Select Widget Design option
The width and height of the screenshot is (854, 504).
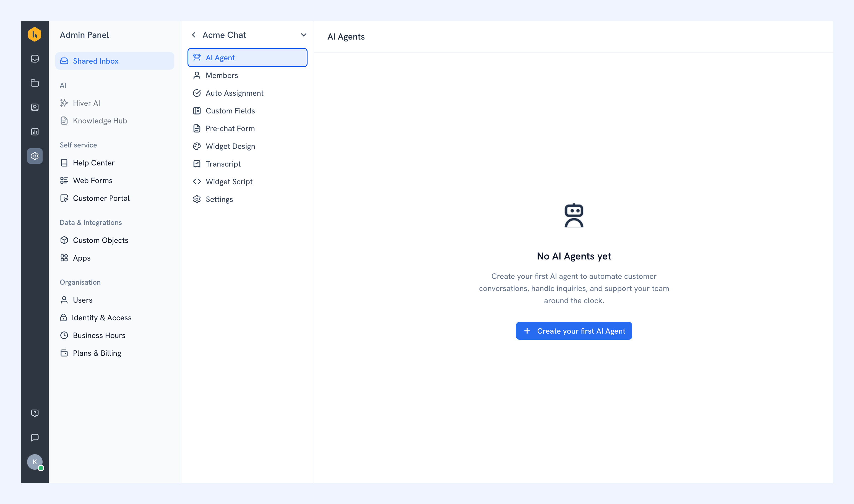(248, 146)
